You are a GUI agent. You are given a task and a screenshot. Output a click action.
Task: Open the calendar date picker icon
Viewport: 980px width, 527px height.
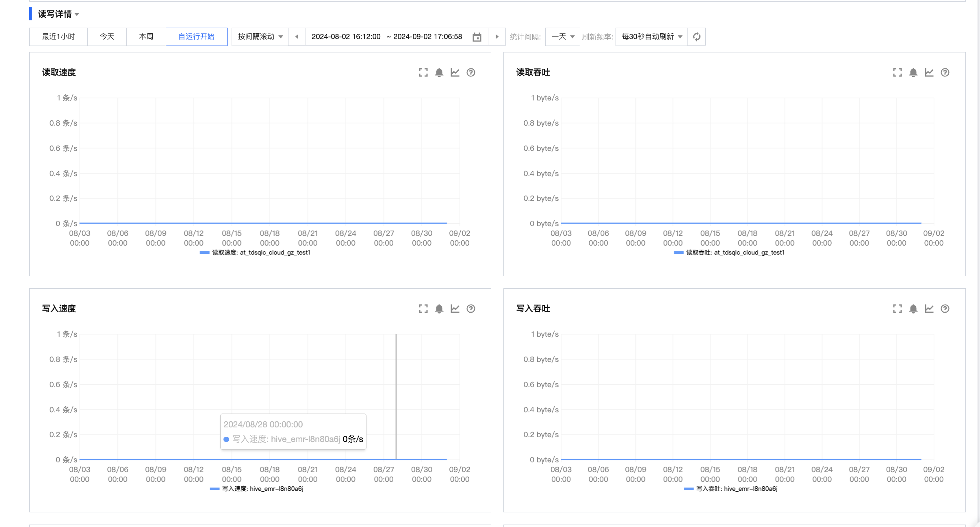tap(477, 37)
